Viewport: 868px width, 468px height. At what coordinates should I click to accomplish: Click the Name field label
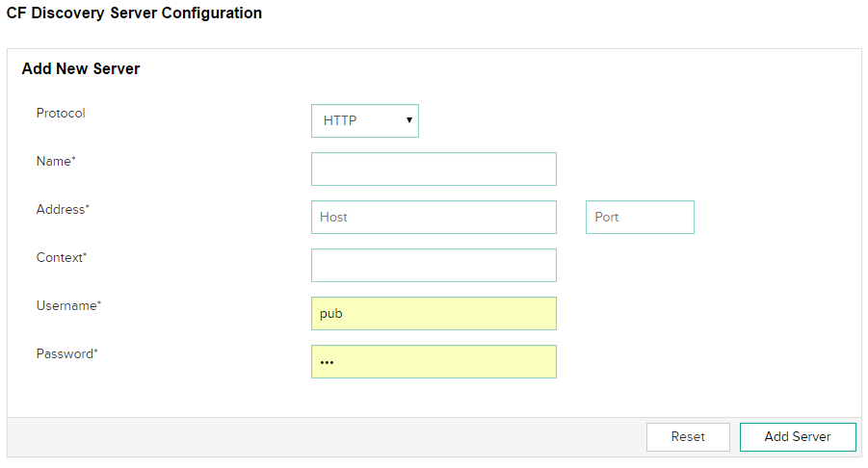(53, 161)
